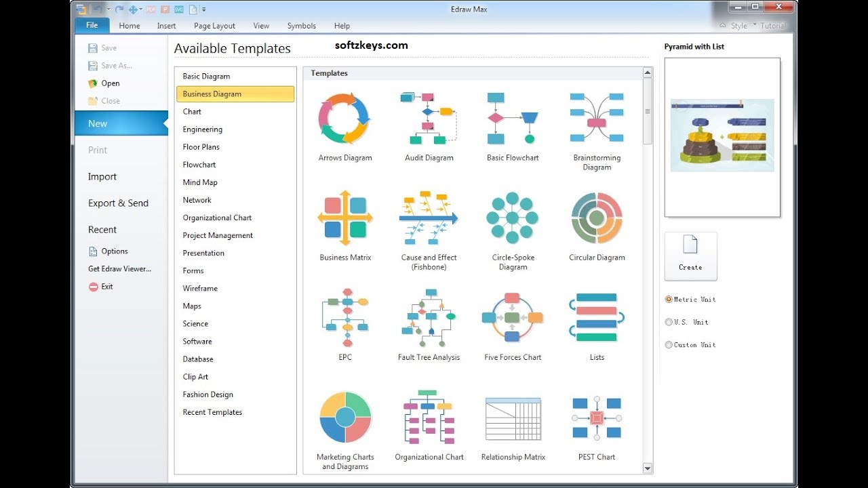Screen dimensions: 868x488
Task: Click Import in the File menu
Action: tap(102, 176)
